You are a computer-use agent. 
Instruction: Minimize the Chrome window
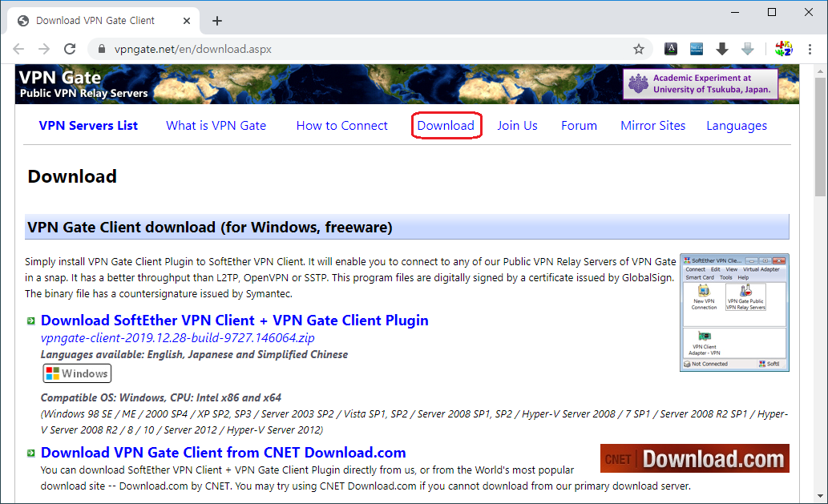[x=735, y=12]
